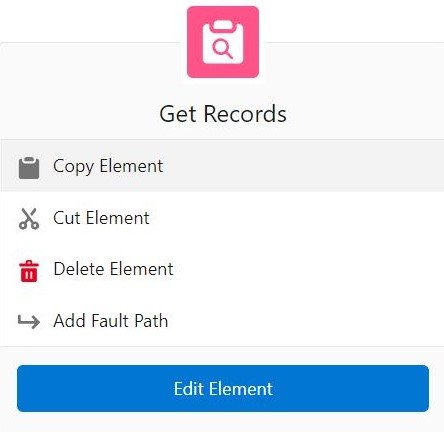Viewport: 444px width, 432px height.
Task: Open the element editor via Edit Element
Action: coord(223,388)
